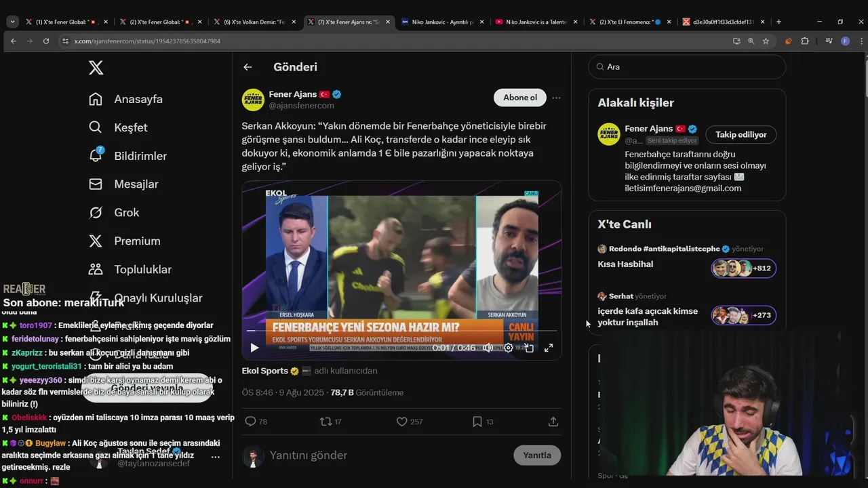Open Fener Ajans in Alakalı kişiler

click(x=648, y=129)
